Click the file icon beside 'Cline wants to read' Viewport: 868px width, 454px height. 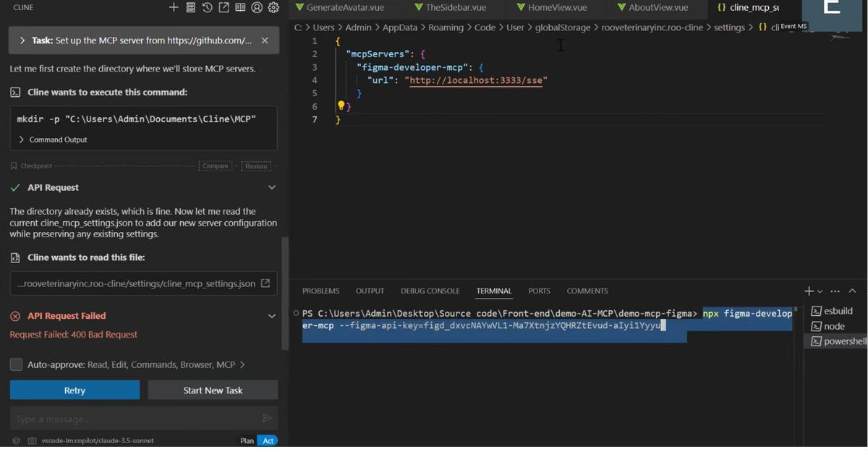15,257
